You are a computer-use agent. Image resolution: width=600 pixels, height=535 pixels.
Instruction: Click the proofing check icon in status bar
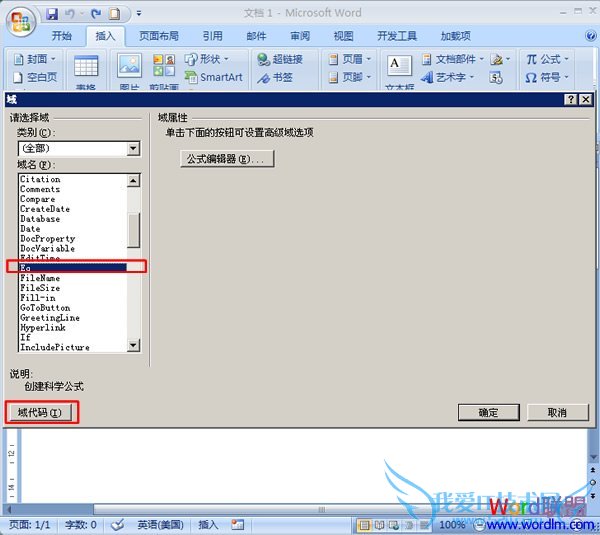point(117,525)
